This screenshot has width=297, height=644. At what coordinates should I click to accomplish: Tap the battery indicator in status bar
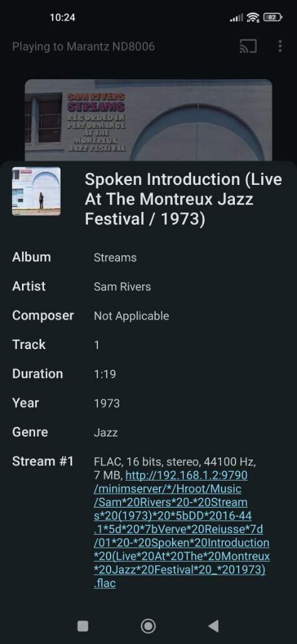point(273,17)
